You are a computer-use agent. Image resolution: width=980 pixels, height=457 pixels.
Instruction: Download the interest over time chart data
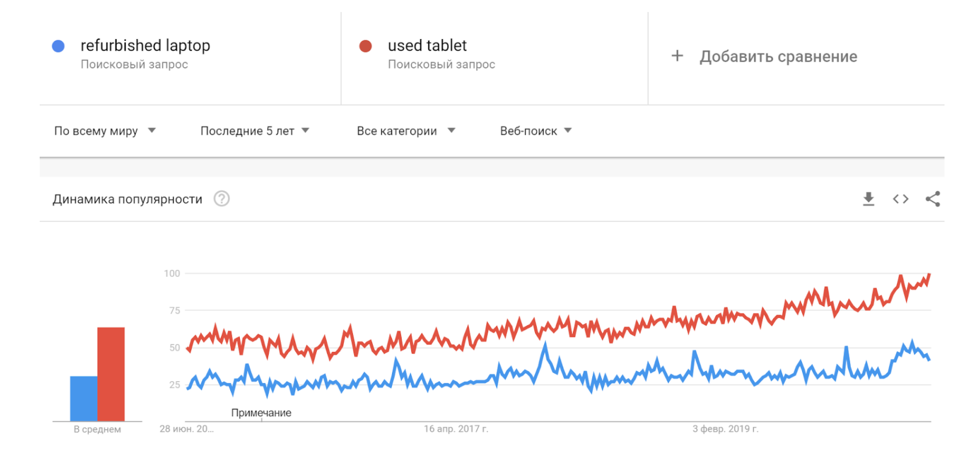868,199
